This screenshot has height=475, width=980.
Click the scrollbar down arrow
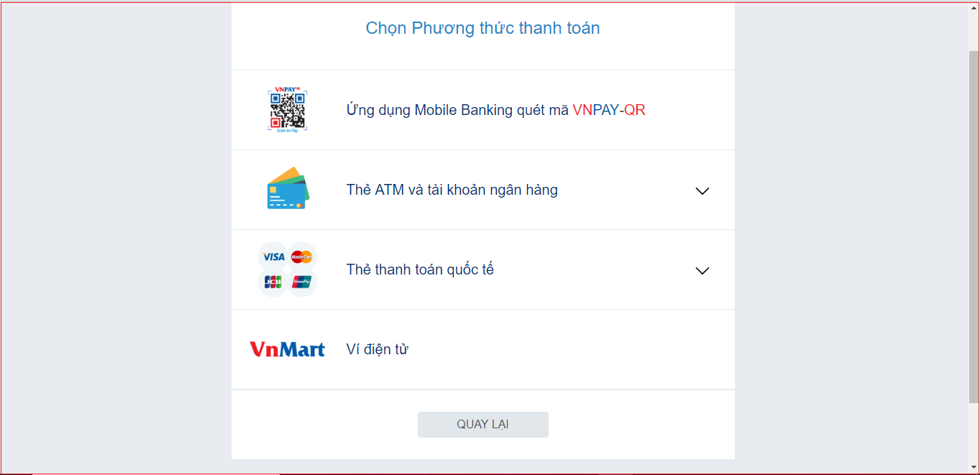pyautogui.click(x=974, y=468)
